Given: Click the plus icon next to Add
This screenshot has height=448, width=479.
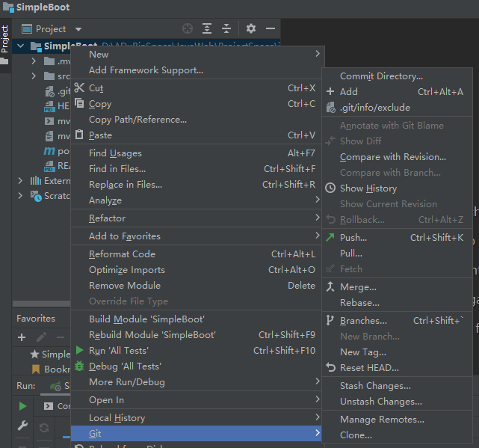Looking at the screenshot, I should (x=330, y=91).
